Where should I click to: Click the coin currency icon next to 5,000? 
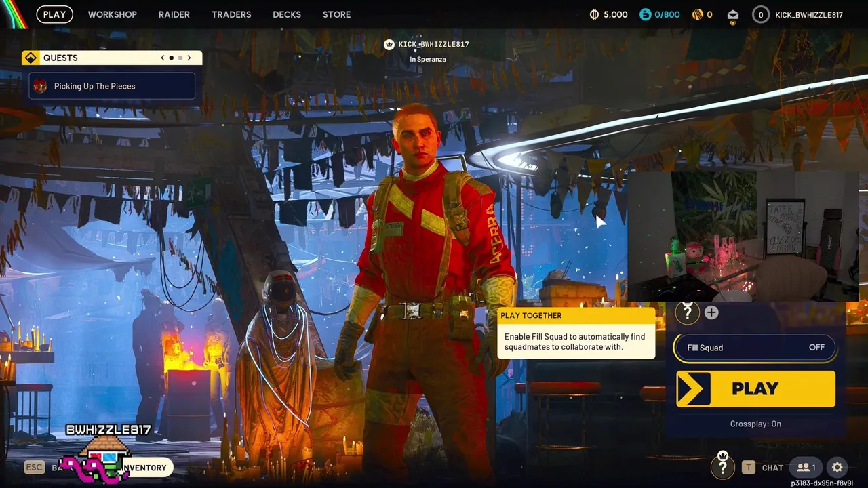point(595,14)
